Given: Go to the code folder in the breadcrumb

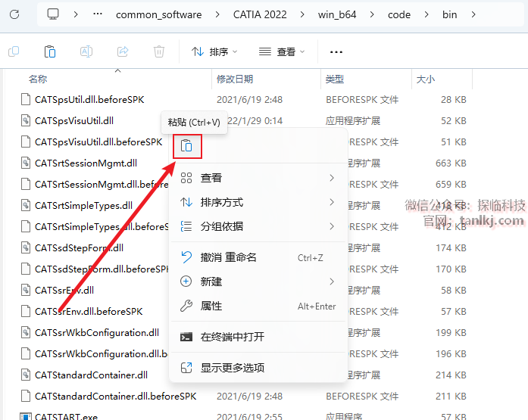Looking at the screenshot, I should [x=399, y=14].
